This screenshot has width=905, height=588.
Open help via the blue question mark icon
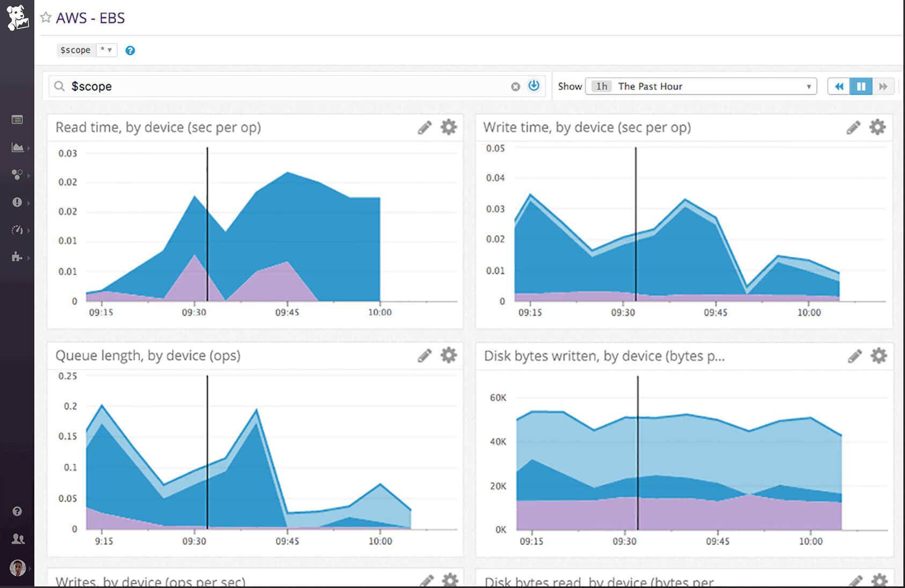click(x=130, y=50)
